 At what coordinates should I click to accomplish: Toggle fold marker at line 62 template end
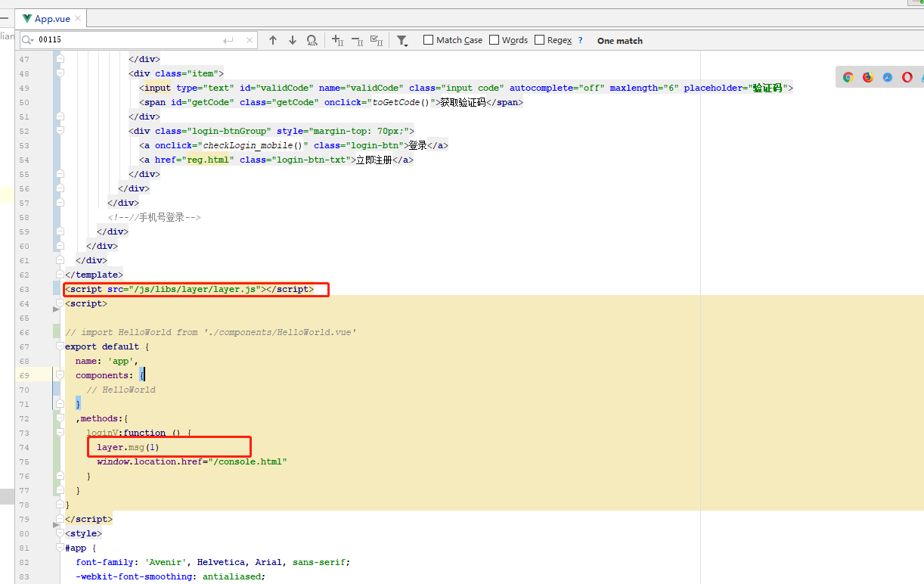pos(59,275)
